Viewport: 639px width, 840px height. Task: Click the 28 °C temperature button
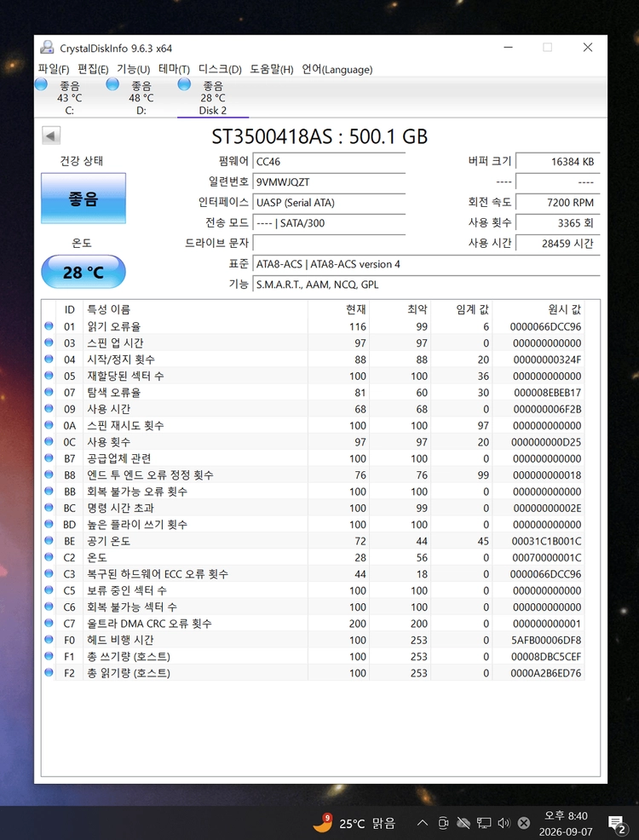[x=83, y=272]
